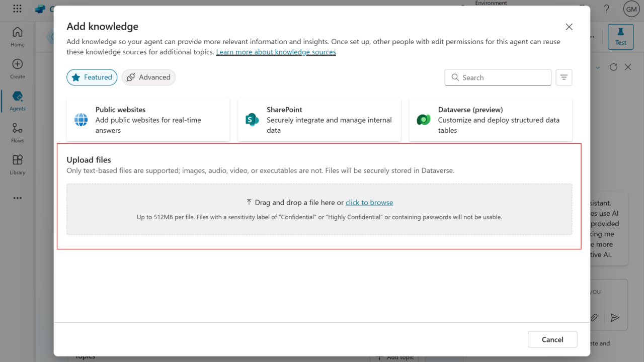Click the "Upload files" heading text

coord(89,160)
